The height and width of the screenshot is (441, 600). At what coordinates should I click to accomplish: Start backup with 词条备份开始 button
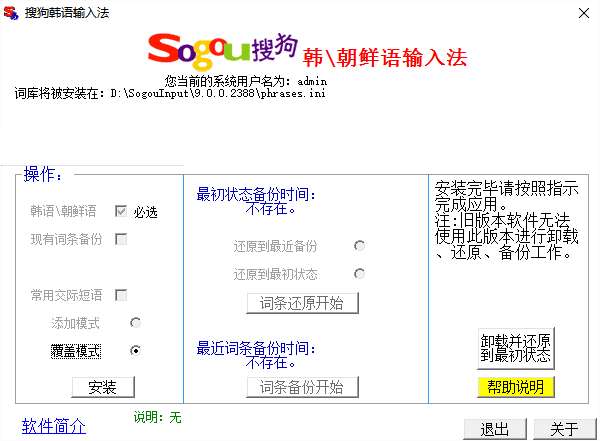(x=302, y=387)
